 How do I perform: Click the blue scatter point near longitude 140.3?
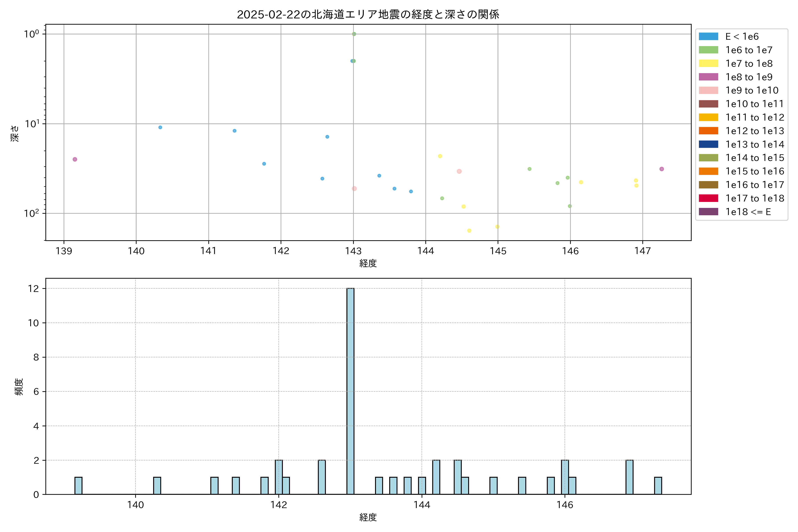[x=160, y=128]
